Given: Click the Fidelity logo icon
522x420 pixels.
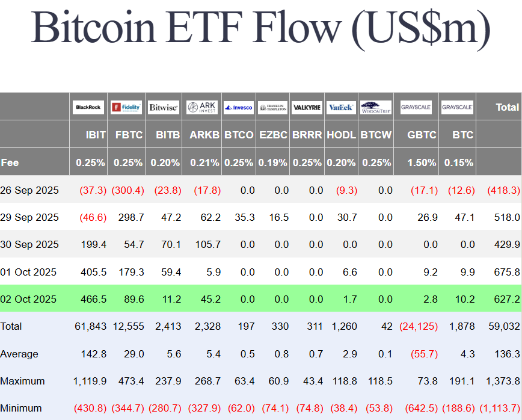Looking at the screenshot, I should click(x=126, y=107).
